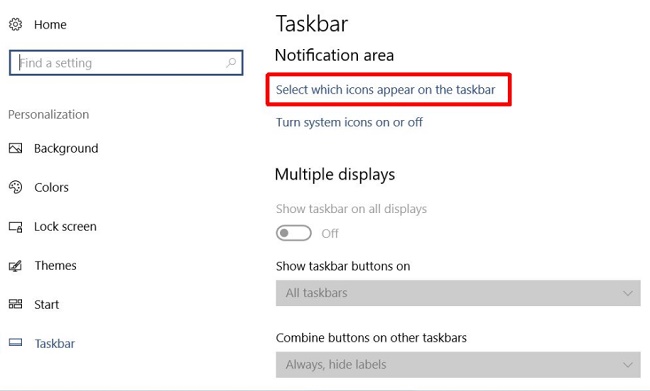Screen dimensions: 650x391
Task: Select the Colors palette icon
Action: coord(15,187)
